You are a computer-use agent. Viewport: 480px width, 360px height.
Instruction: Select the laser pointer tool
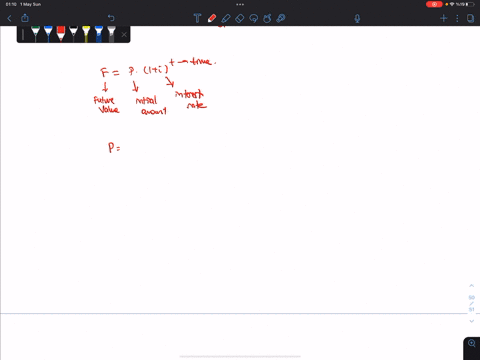tap(281, 18)
